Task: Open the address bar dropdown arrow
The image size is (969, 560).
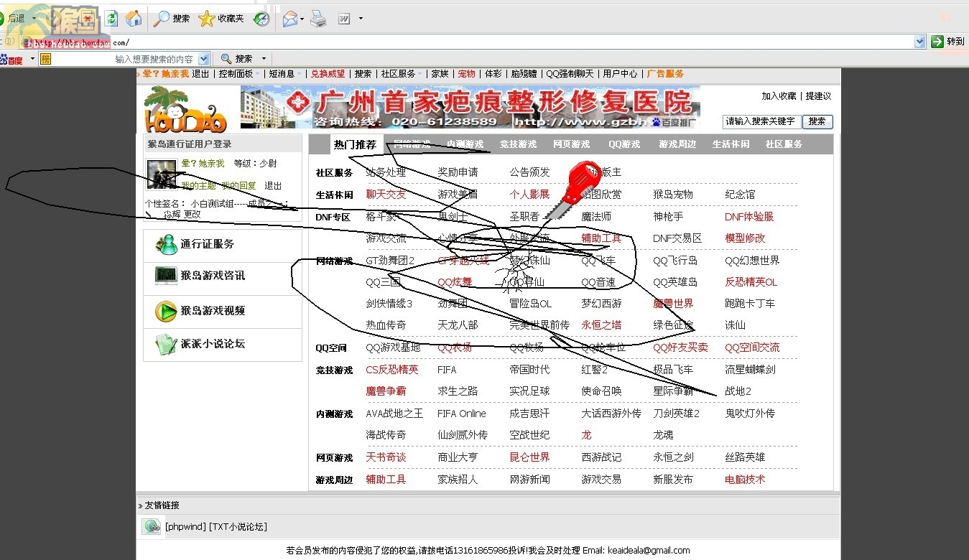Action: [919, 42]
